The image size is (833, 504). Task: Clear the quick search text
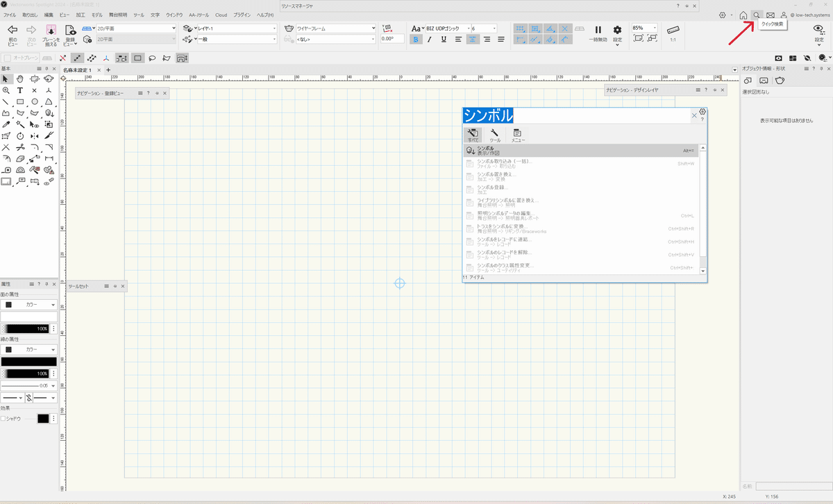[x=694, y=116]
